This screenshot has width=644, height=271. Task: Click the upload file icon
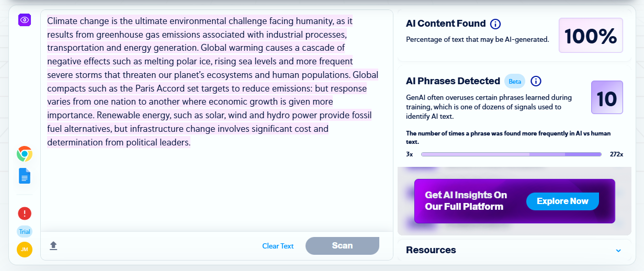53,245
